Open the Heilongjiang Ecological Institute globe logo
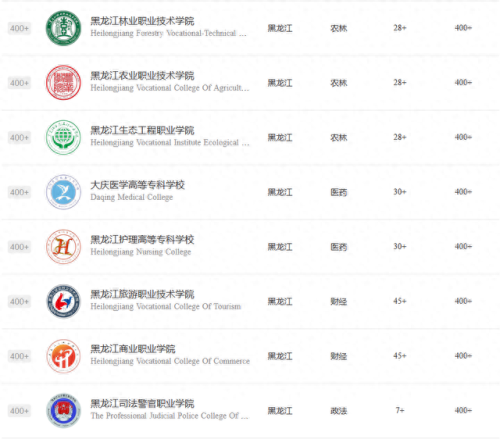Viewport: 500px width, 439px height. (x=63, y=137)
